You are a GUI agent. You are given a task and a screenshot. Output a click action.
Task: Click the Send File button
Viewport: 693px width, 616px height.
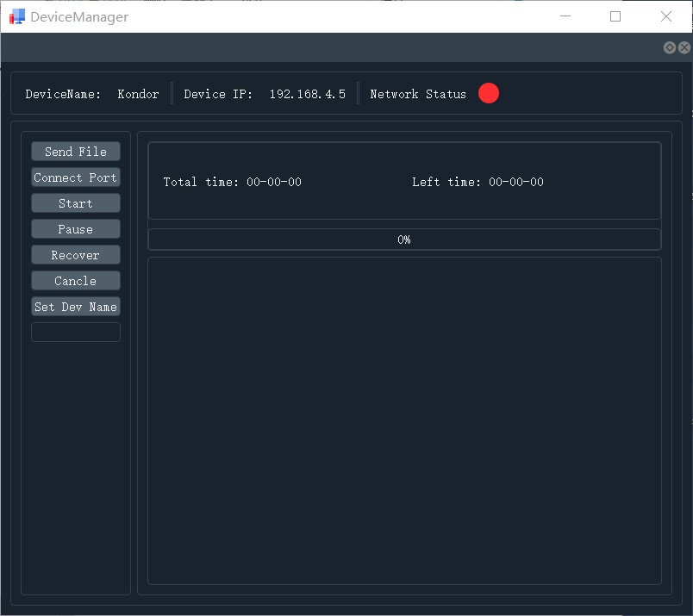tap(76, 152)
